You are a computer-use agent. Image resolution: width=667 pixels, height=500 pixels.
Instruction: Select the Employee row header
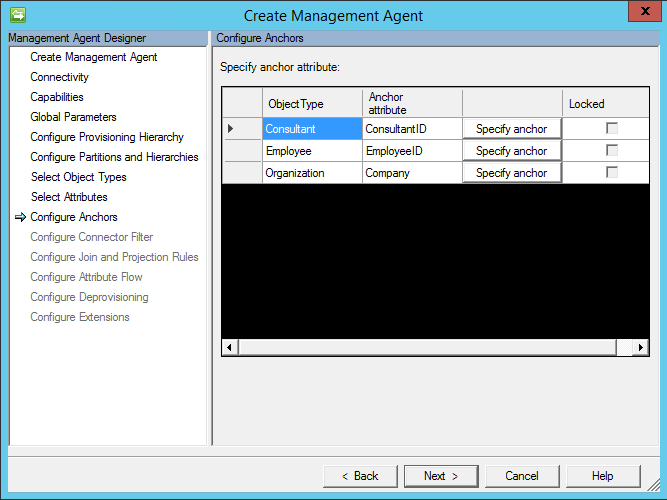pyautogui.click(x=242, y=151)
